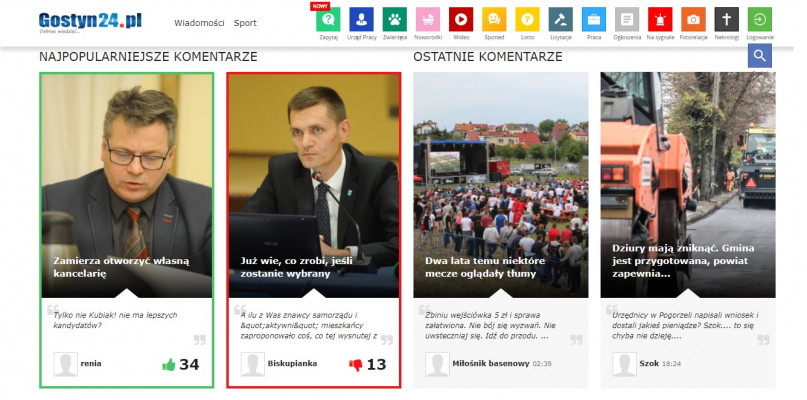Open the Nekrologi cross icon

727,19
